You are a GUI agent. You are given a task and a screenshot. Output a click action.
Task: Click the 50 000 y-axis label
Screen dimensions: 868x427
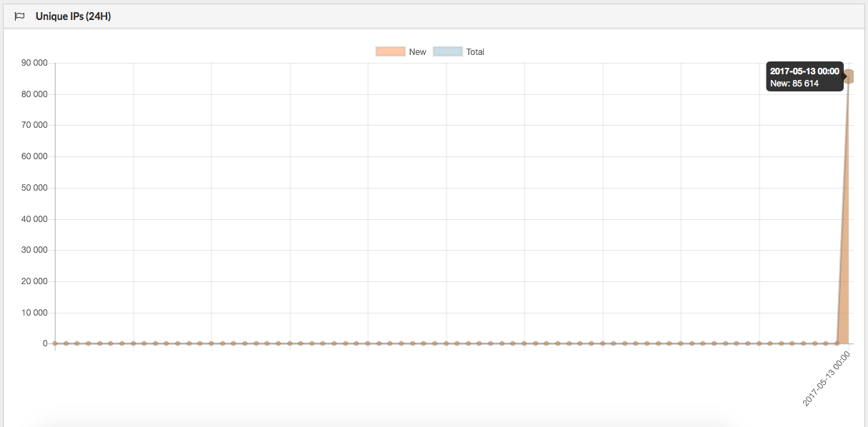click(x=34, y=188)
